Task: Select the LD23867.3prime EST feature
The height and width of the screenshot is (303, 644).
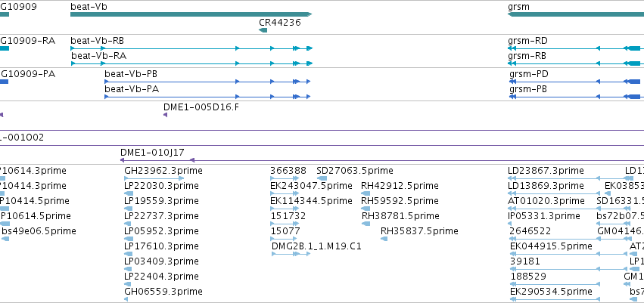Action: pos(571,178)
